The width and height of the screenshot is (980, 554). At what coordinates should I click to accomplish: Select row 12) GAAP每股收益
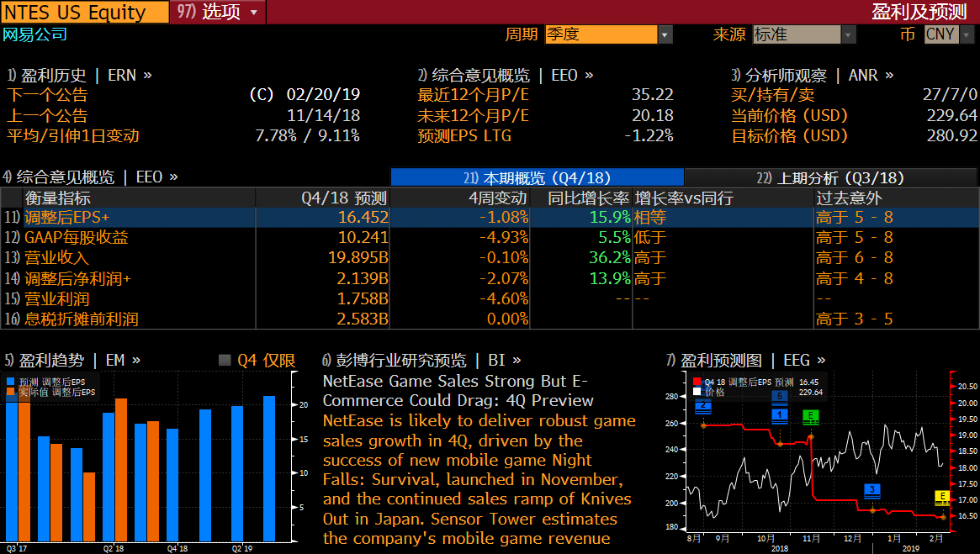[x=490, y=237]
